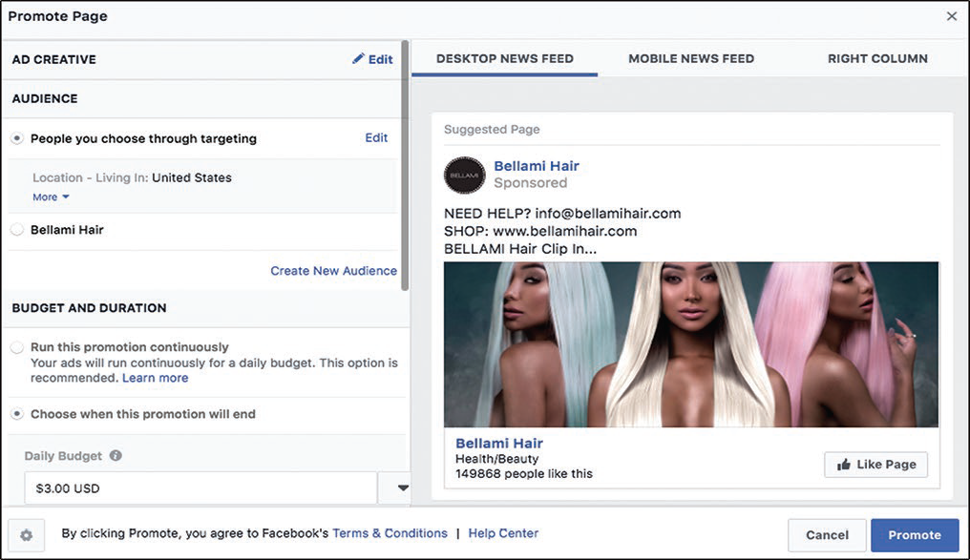Image resolution: width=970 pixels, height=560 pixels.
Task: Click the Bellami round profile logo
Action: (465, 175)
